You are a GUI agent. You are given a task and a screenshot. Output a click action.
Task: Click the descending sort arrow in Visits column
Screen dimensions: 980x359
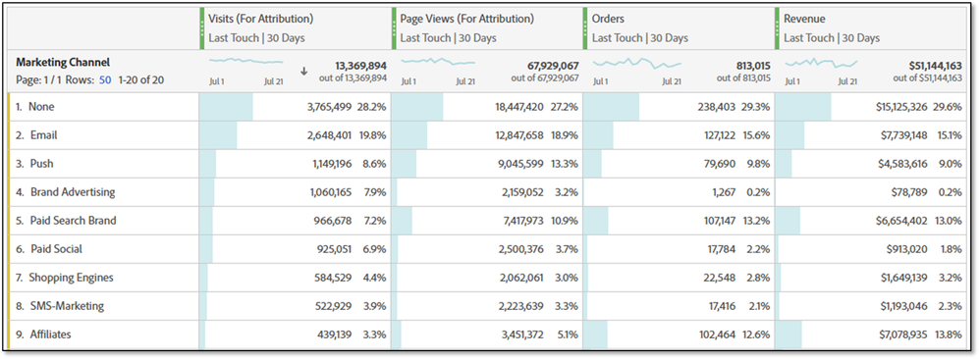(304, 72)
